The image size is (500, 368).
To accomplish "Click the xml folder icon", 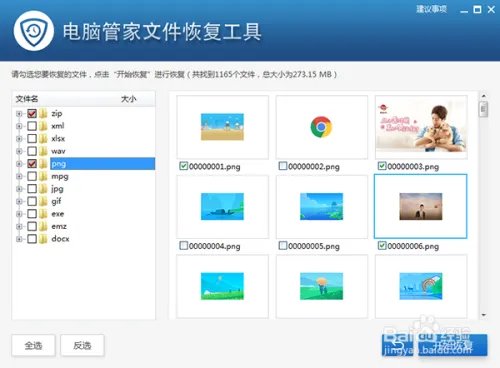I will pyautogui.click(x=43, y=126).
